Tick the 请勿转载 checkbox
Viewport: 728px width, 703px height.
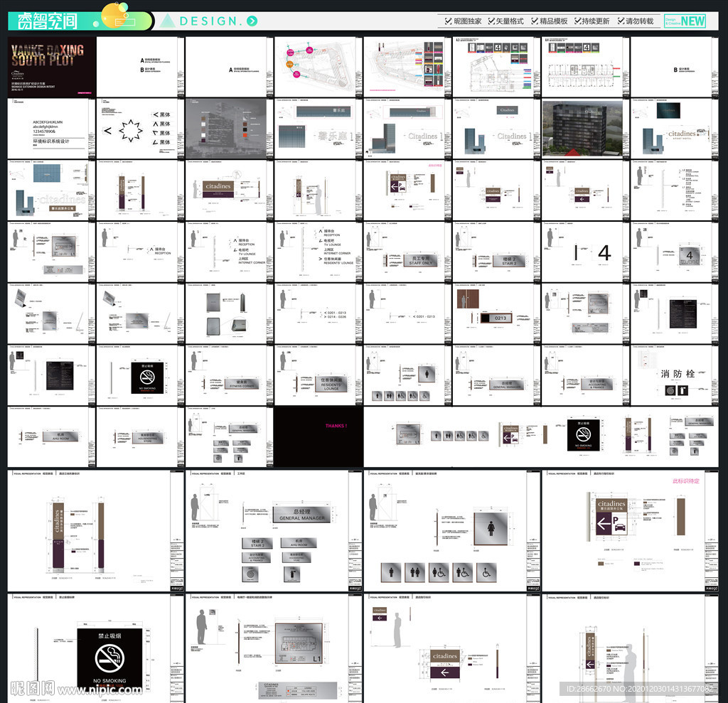[621, 21]
